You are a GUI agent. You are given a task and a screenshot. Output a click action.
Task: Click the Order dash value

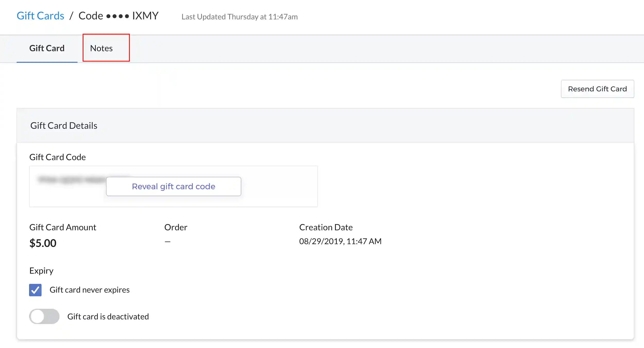[167, 242]
